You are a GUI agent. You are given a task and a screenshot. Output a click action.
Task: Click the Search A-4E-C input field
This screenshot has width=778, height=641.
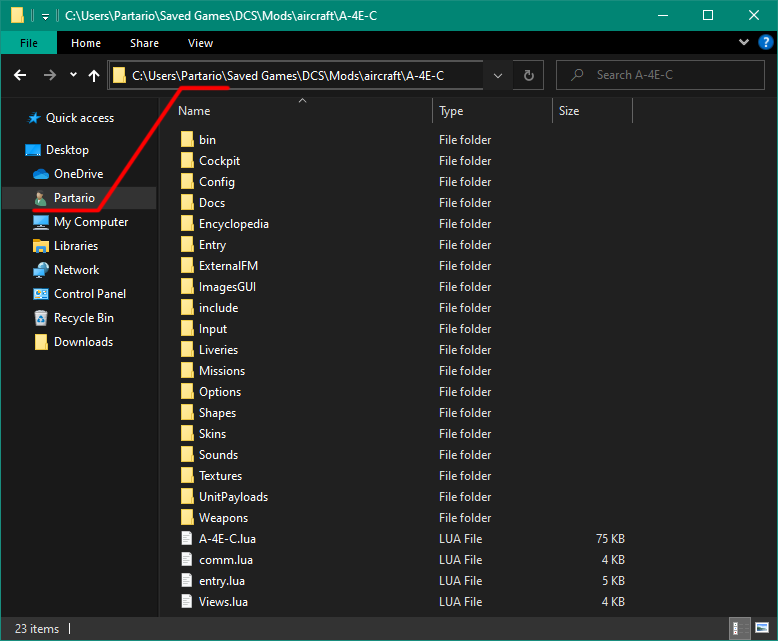point(660,75)
